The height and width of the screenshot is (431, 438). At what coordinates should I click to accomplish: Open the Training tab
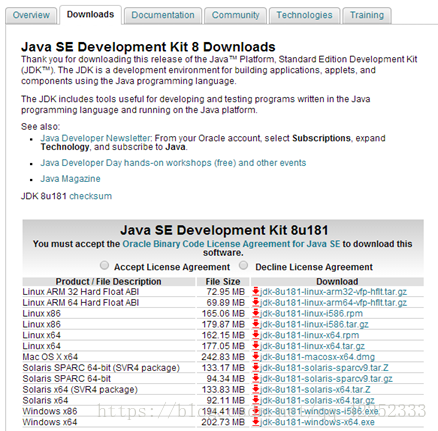coord(367,15)
